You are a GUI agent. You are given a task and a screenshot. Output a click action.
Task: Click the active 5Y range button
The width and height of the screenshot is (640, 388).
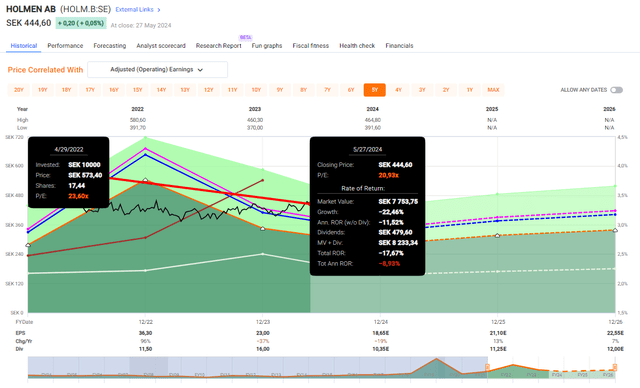[375, 90]
